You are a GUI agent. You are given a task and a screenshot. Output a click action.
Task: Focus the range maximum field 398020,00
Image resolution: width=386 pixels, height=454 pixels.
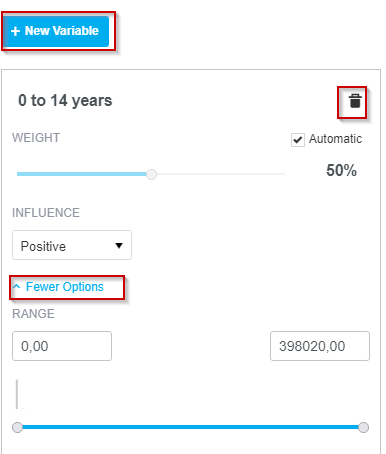click(320, 346)
